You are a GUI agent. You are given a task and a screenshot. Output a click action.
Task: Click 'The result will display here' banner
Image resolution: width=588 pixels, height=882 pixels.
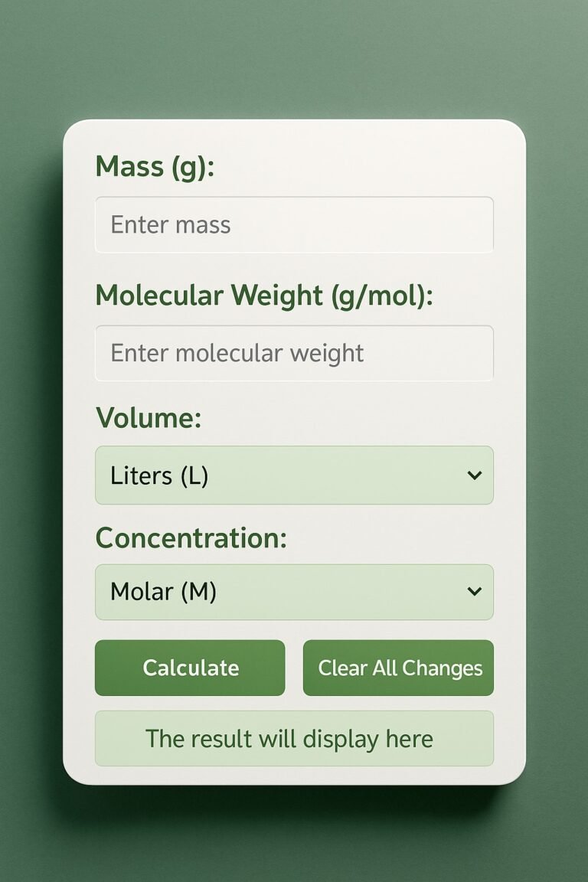294,738
